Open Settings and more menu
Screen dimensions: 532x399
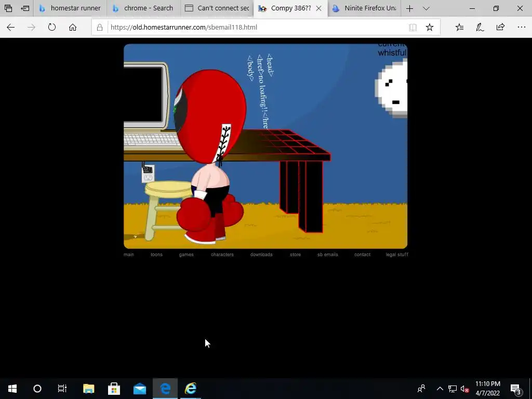[x=522, y=27]
